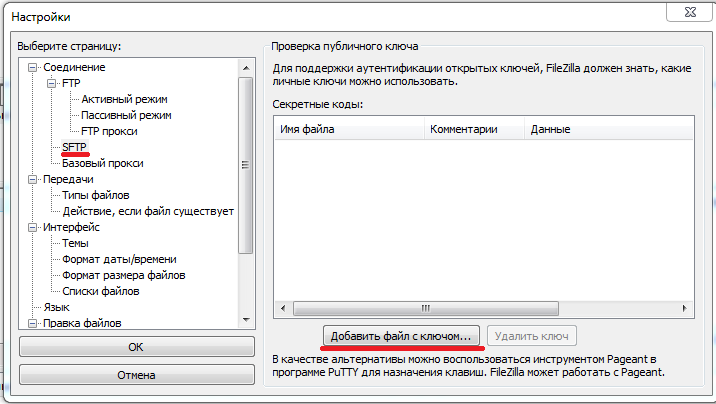Sort keys by Имя файла column
The height and width of the screenshot is (404, 716).
348,129
